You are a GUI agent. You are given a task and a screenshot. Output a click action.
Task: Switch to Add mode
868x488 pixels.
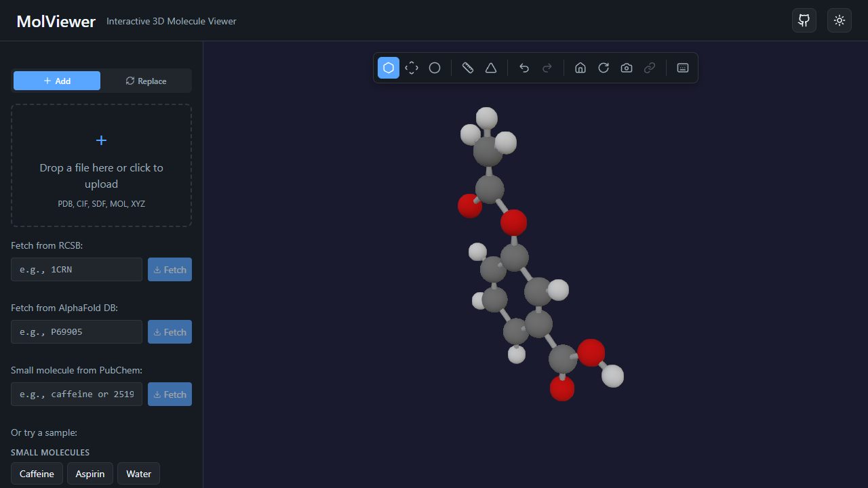(57, 81)
